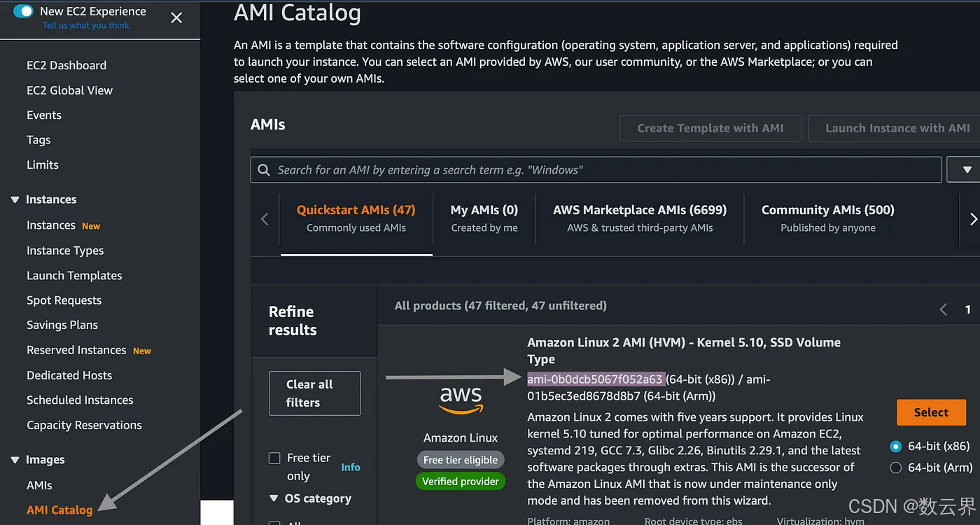Open Instances list in sidebar
Viewport: 980px width, 525px height.
click(50, 225)
